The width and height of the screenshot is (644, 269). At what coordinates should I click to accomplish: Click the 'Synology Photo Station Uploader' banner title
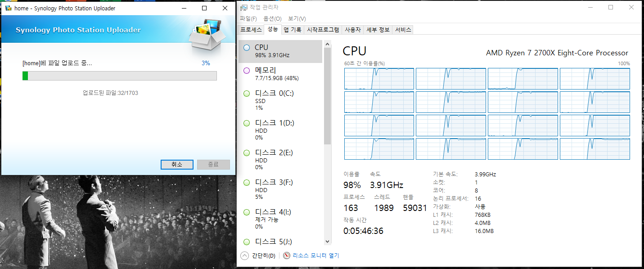[x=78, y=30]
